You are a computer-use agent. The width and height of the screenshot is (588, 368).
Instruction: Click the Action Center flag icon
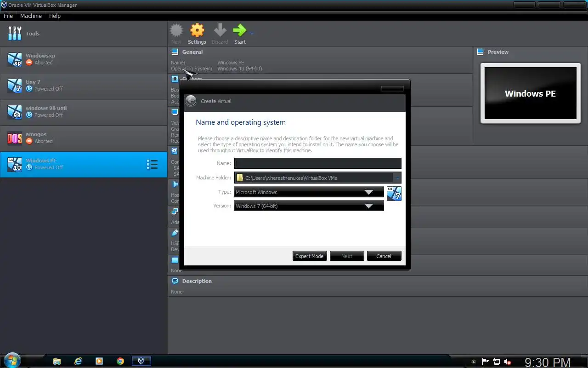click(486, 362)
